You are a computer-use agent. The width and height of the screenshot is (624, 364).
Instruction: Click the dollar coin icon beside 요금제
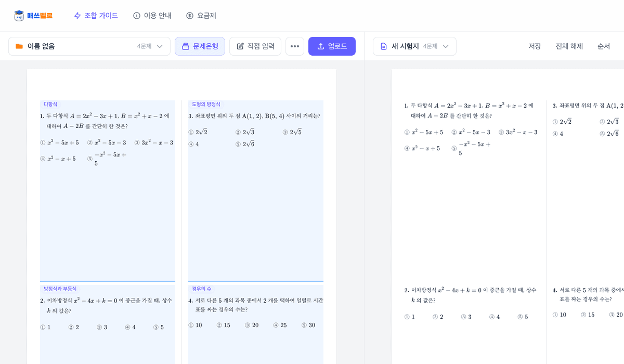point(190,16)
